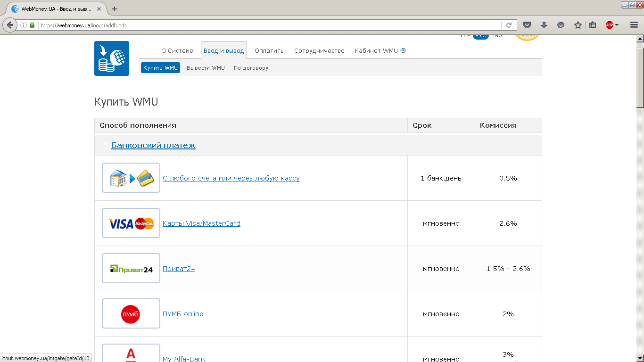Open С любого счета или через любую кассу
644x362 pixels.
[231, 178]
